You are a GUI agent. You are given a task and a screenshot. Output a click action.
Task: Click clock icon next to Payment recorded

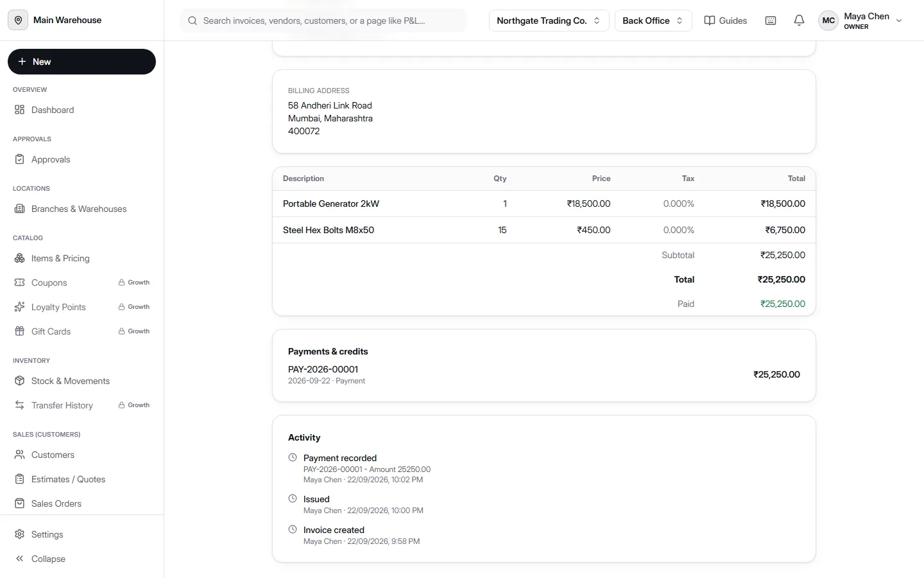293,458
